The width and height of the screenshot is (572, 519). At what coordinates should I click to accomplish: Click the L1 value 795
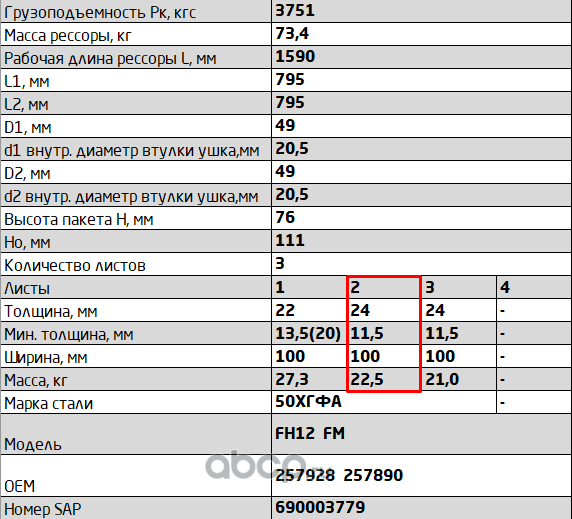pos(290,80)
